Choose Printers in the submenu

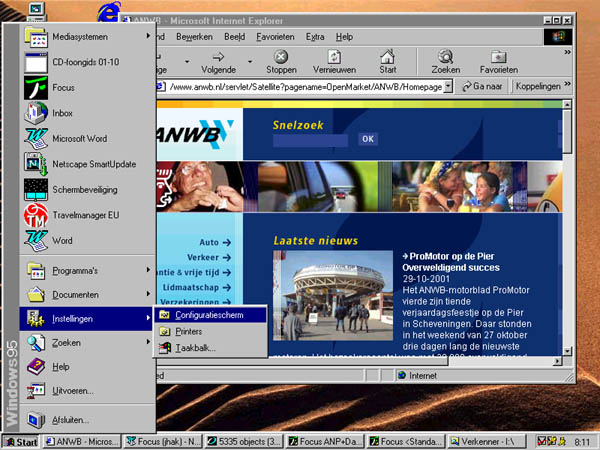tap(188, 331)
